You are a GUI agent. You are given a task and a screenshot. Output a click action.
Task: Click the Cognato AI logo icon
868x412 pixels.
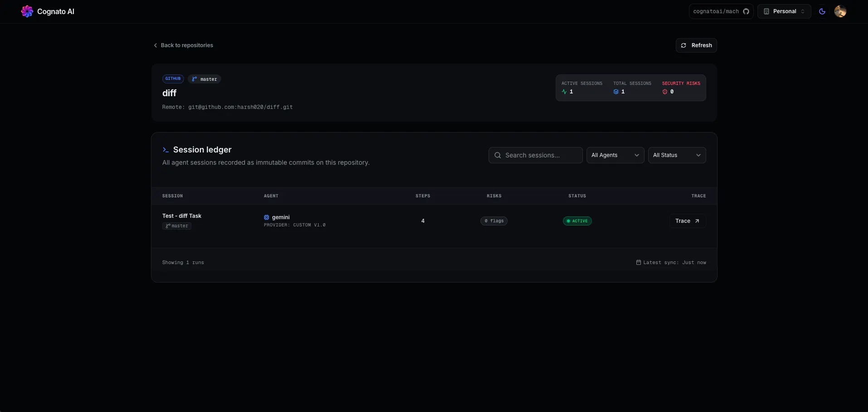coord(27,11)
